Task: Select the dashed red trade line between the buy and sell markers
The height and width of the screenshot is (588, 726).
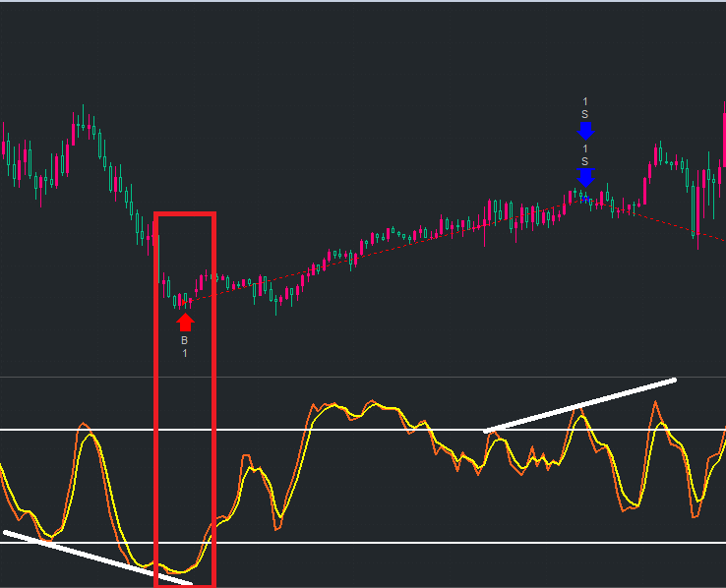Action: [x=385, y=251]
